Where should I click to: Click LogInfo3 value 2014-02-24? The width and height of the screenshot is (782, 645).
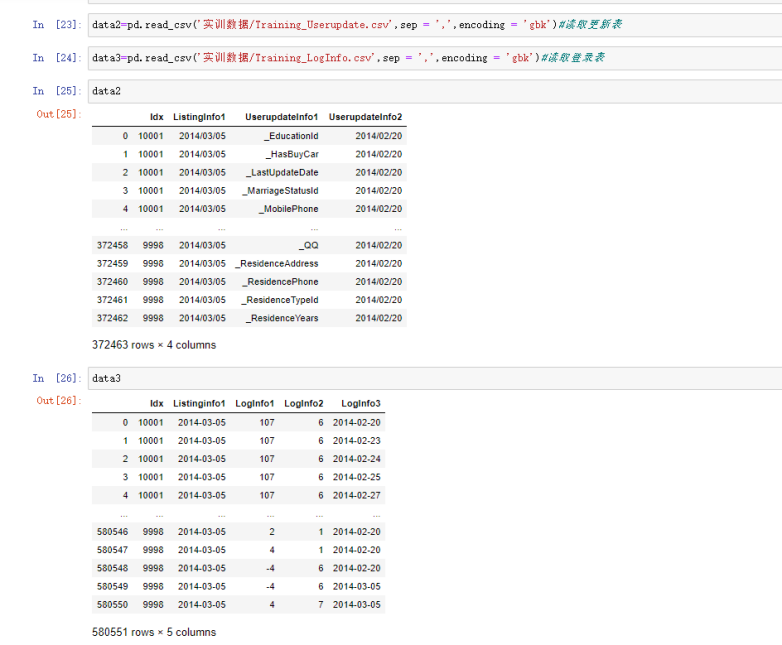[x=357, y=459]
